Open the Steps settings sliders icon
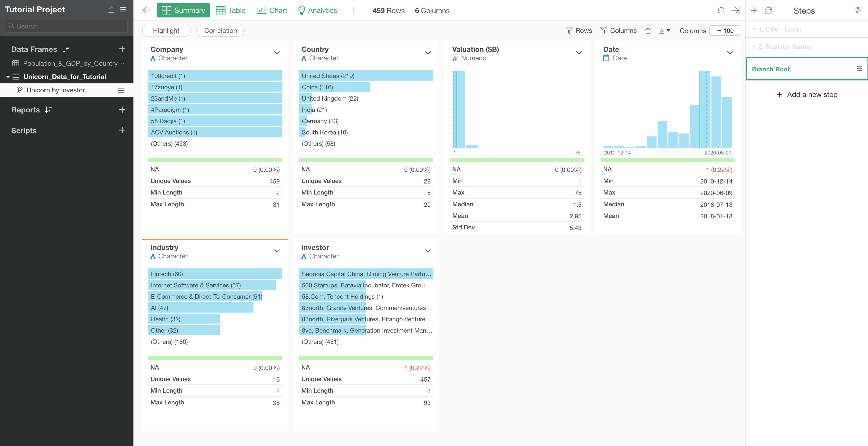Image resolution: width=868 pixels, height=446 pixels. 858,10
